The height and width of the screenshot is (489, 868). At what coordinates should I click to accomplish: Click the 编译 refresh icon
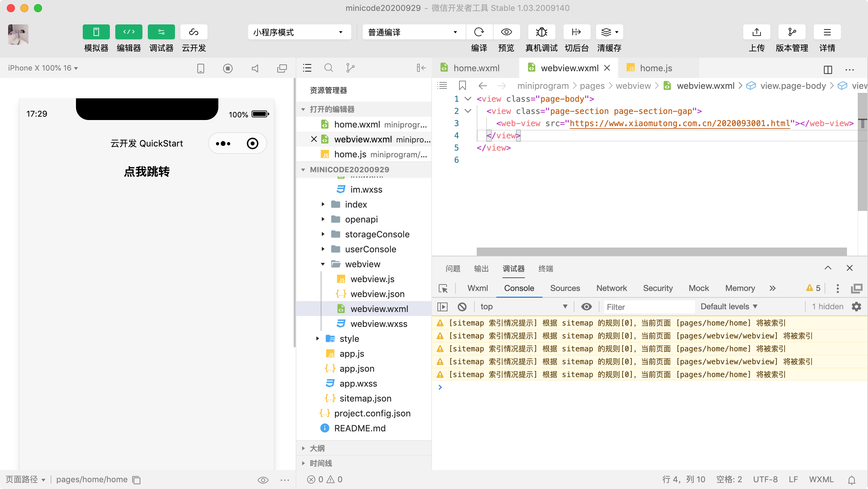[479, 32]
